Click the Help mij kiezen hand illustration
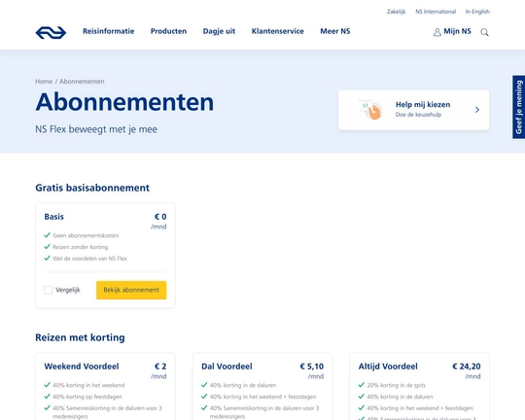Image resolution: width=525 pixels, height=420 pixels. coord(370,110)
